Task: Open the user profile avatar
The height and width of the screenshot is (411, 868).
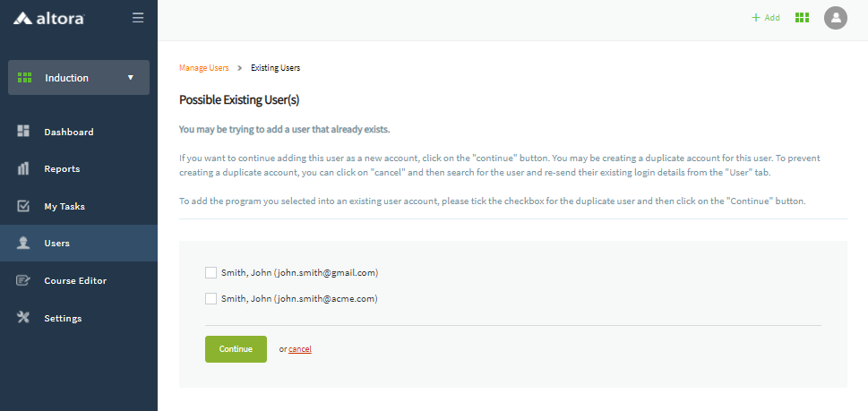Action: pos(835,18)
